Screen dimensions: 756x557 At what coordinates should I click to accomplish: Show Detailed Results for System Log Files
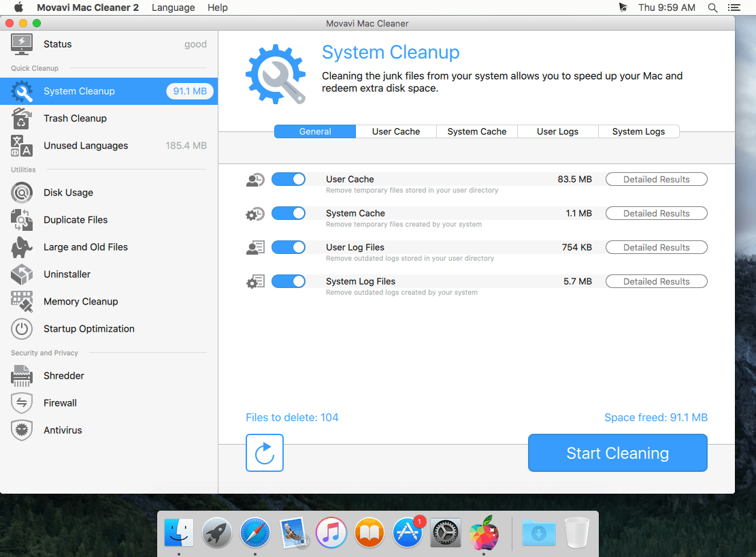click(656, 281)
